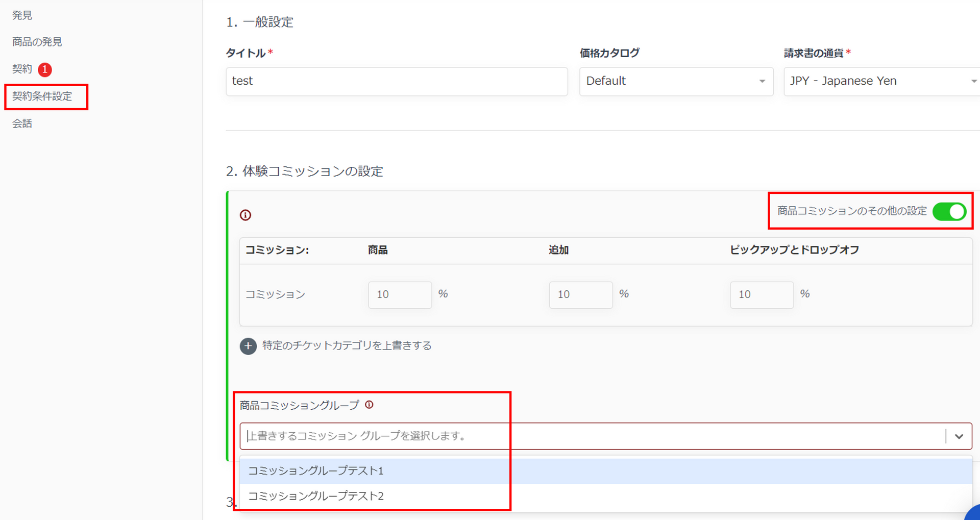Toggle 商品コミッションのその他の設定 switch off

949,211
